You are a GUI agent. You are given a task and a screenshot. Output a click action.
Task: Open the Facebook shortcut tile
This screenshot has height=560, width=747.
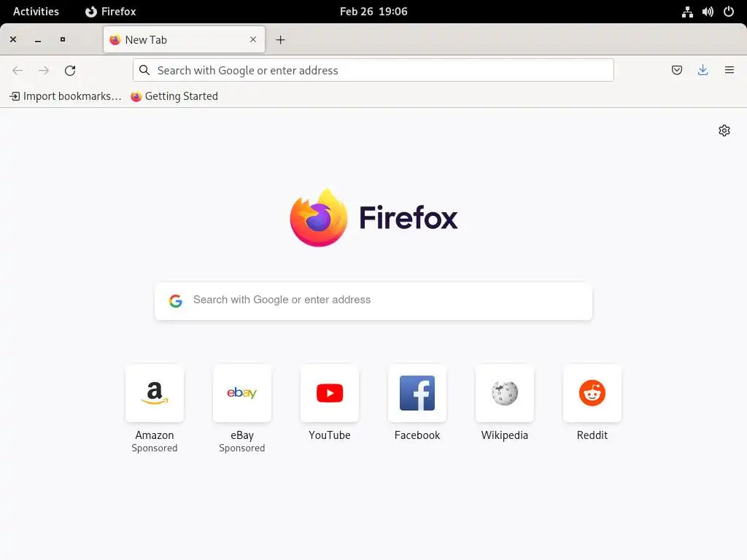click(x=417, y=393)
